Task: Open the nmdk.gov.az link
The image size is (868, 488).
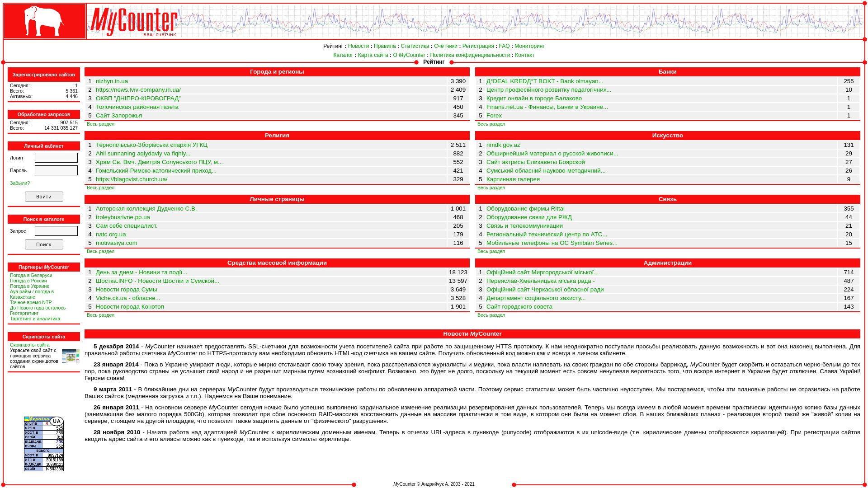Action: click(x=503, y=145)
